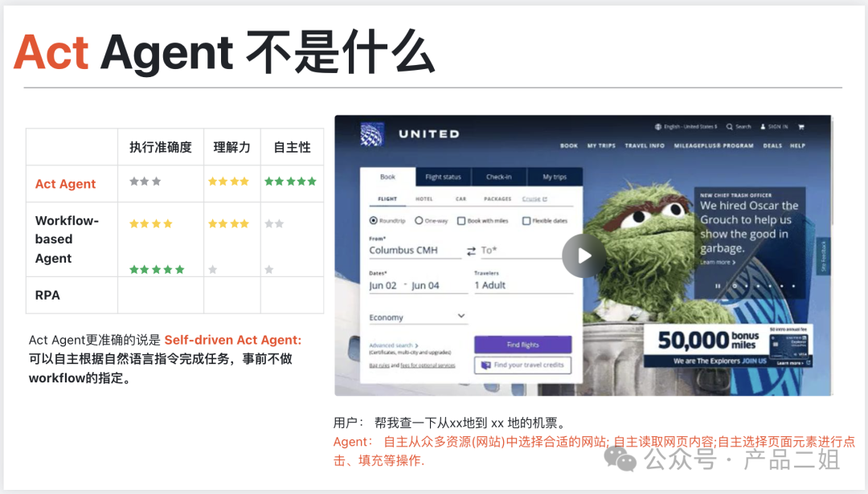Viewport: 868px width, 494px height.
Task: Click the travel credits ticket icon
Action: (485, 365)
